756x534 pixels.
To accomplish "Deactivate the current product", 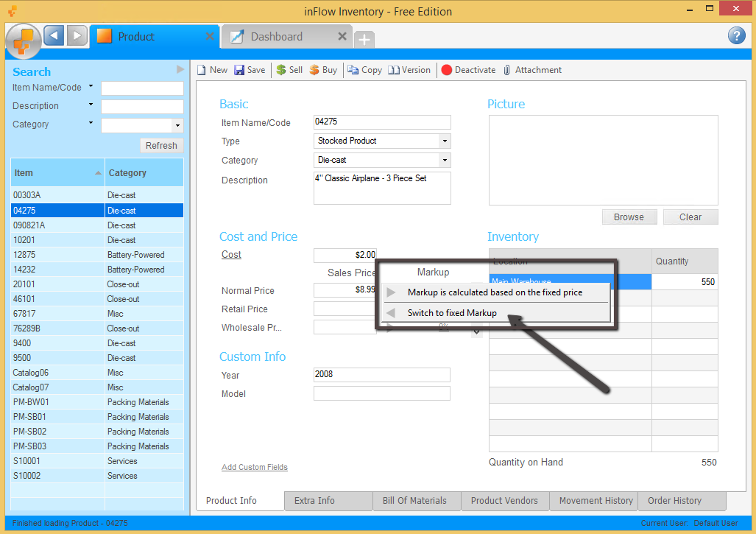I will [468, 70].
